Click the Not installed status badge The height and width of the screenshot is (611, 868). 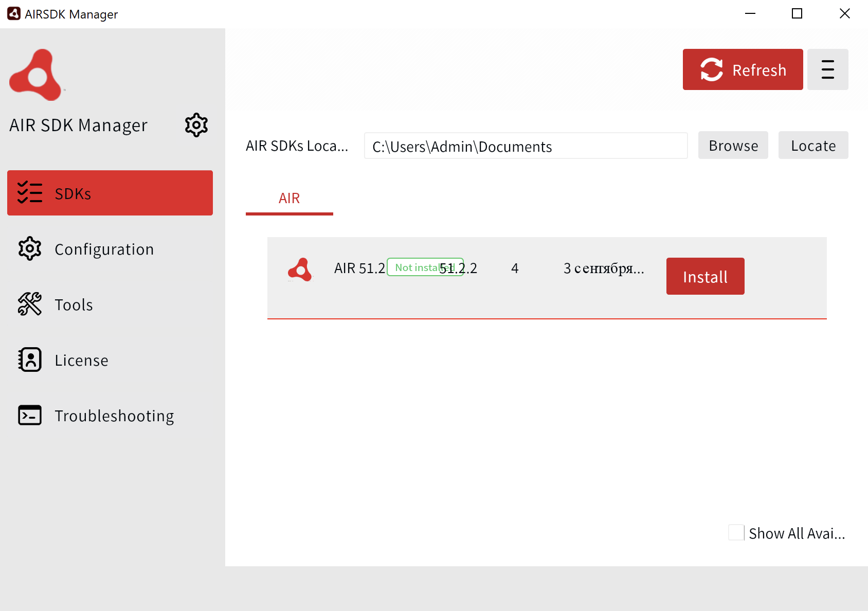(425, 267)
